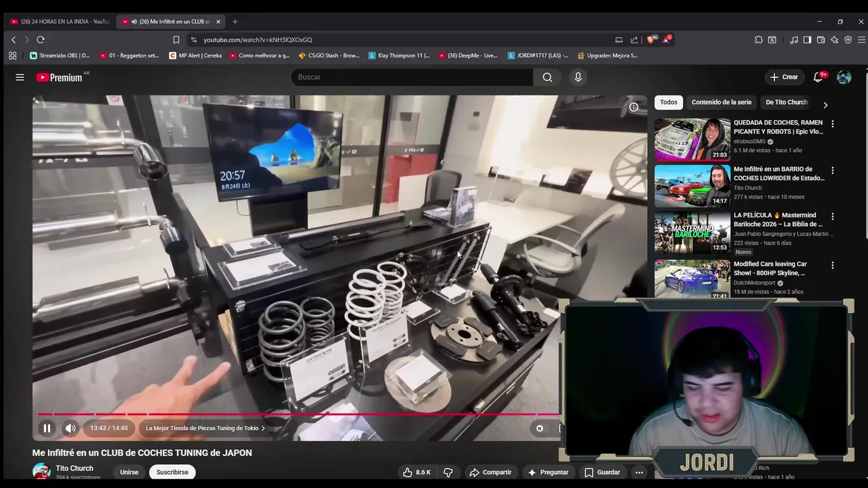The height and width of the screenshot is (488, 868).
Task: Open Streamlabs OBS bookmark
Action: point(60,56)
